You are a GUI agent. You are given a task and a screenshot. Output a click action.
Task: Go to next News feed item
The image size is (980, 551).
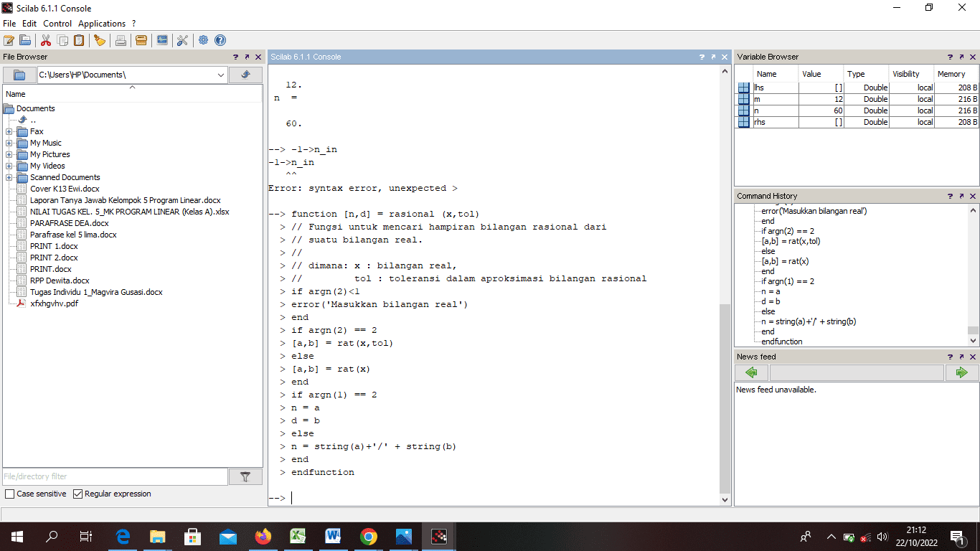961,372
